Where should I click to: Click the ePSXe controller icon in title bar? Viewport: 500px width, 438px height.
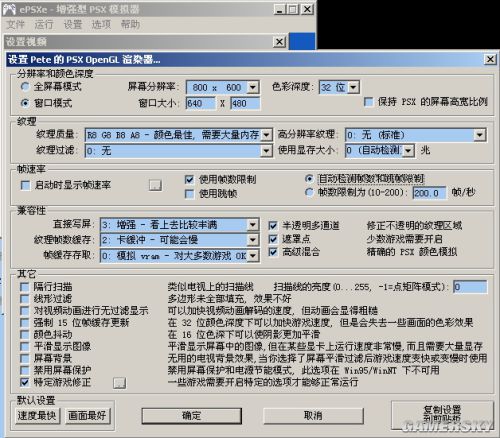point(9,9)
